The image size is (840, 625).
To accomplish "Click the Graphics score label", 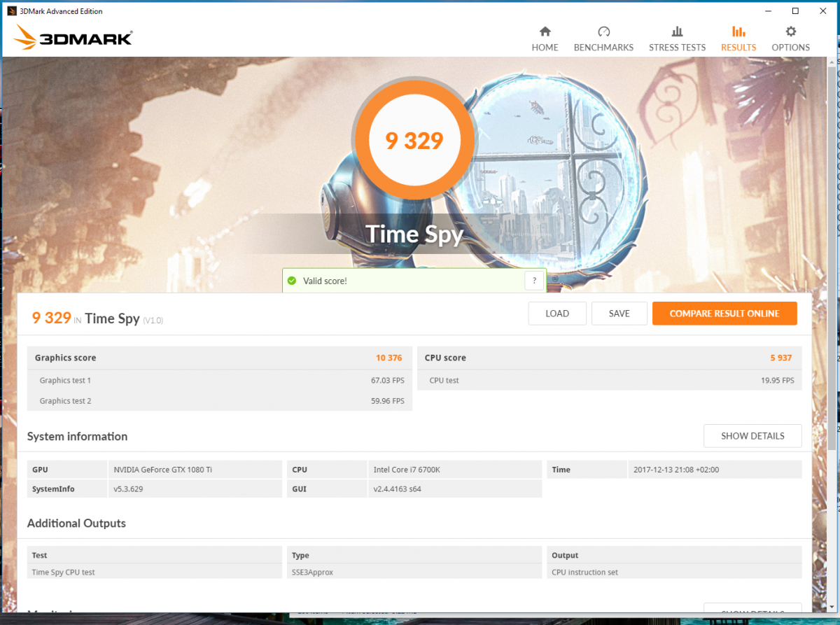I will click(65, 358).
